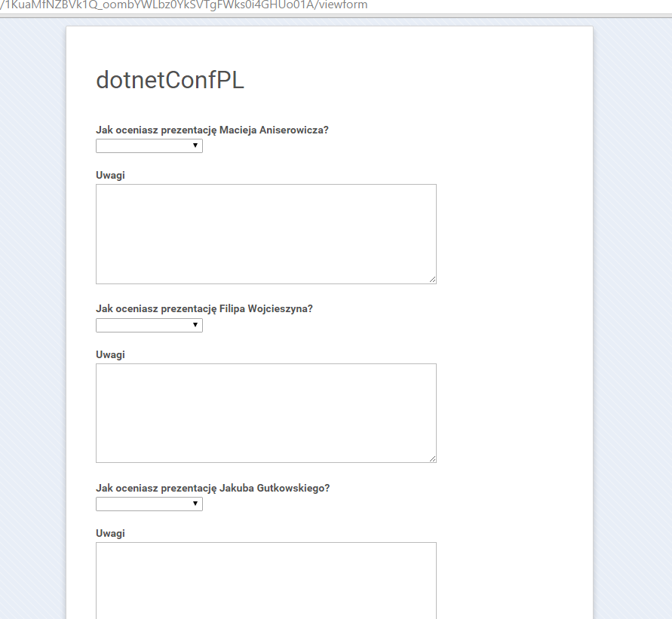This screenshot has width=672, height=619.
Task: Open rating dropdown for Jakuba Gutkowskiego presentation
Action: pos(149,504)
